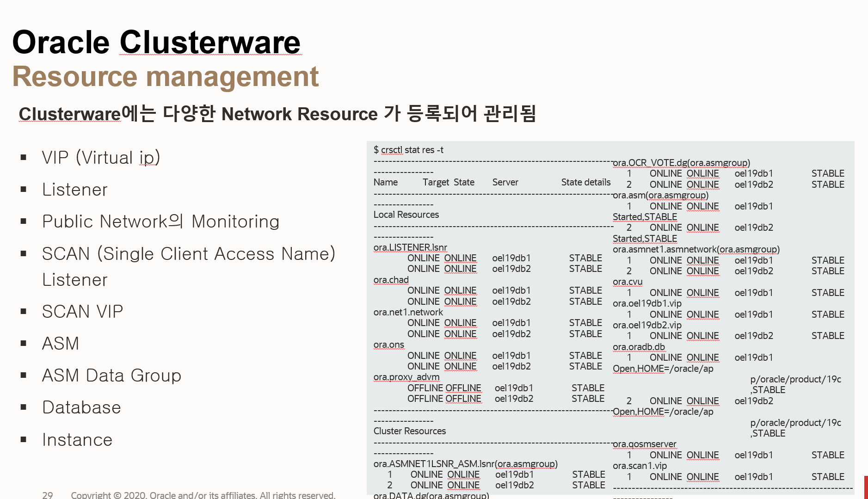Screen dimensions: 868x499
Task: Click slide number '29' in footer
Action: pos(48,495)
